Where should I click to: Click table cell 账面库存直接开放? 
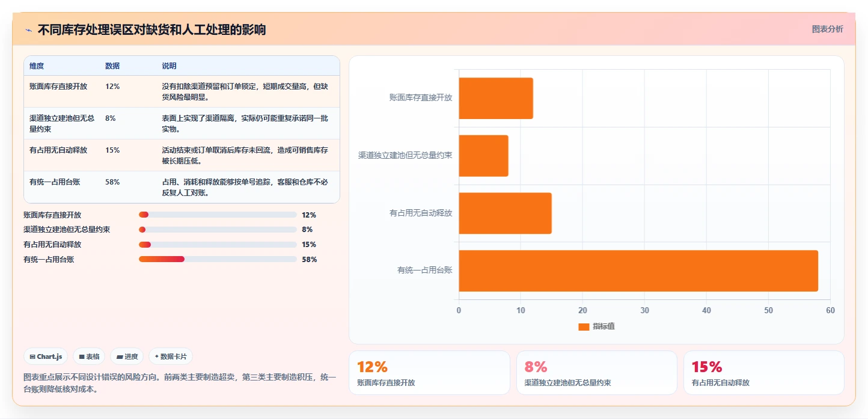(x=58, y=86)
